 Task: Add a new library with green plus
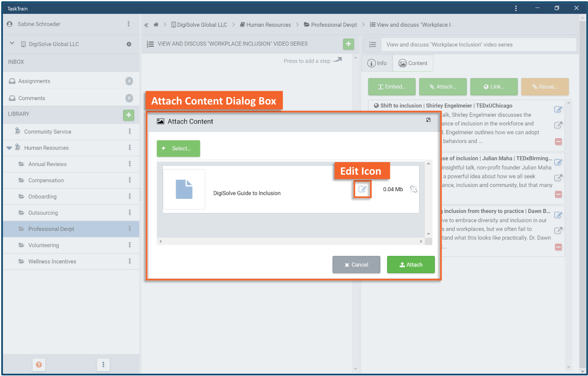click(129, 115)
